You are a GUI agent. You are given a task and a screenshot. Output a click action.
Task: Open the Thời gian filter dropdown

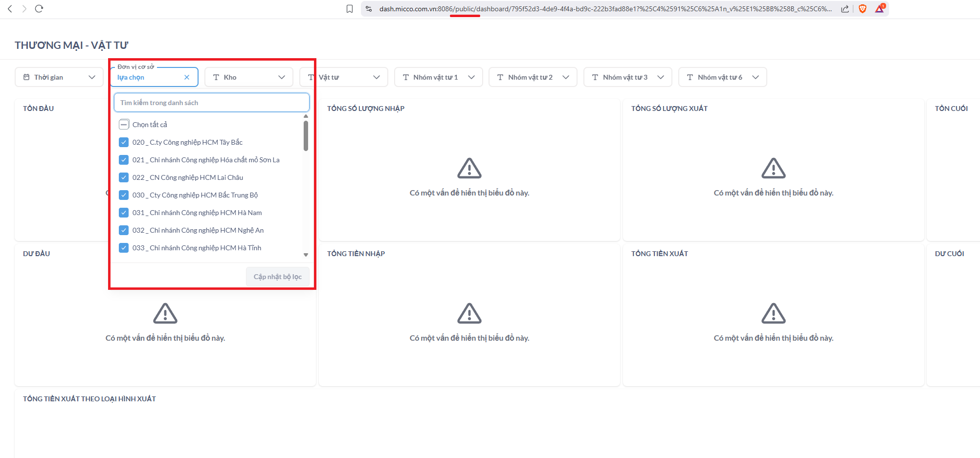tap(59, 77)
